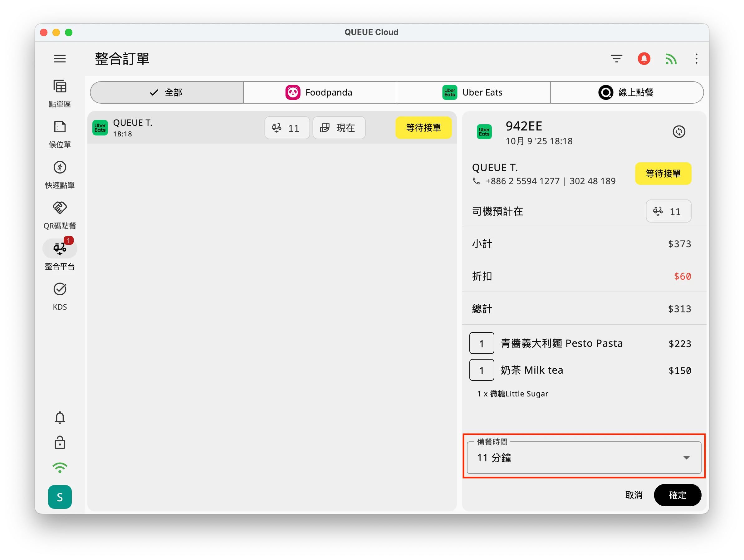The image size is (744, 560).
Task: Click 取消 to cancel
Action: [x=634, y=495]
